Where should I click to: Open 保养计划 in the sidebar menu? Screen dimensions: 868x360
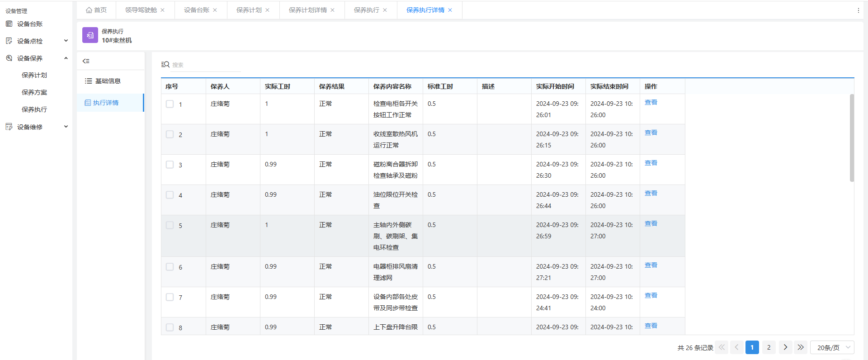pos(34,75)
